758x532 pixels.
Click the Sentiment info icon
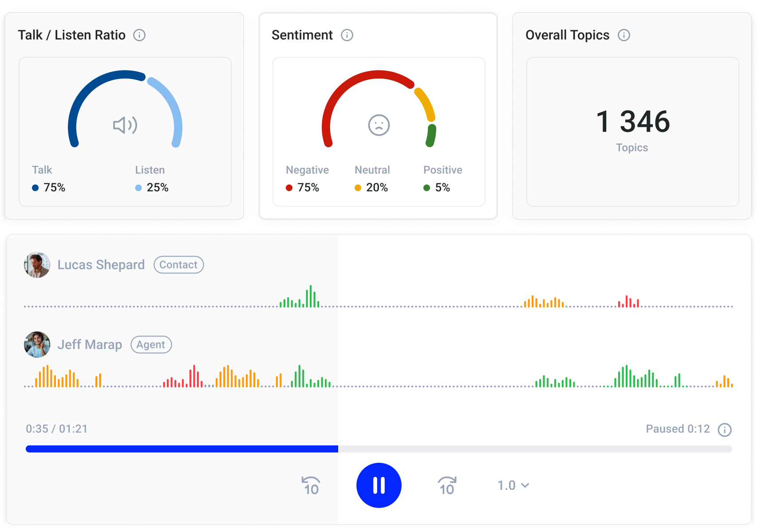[x=347, y=35]
